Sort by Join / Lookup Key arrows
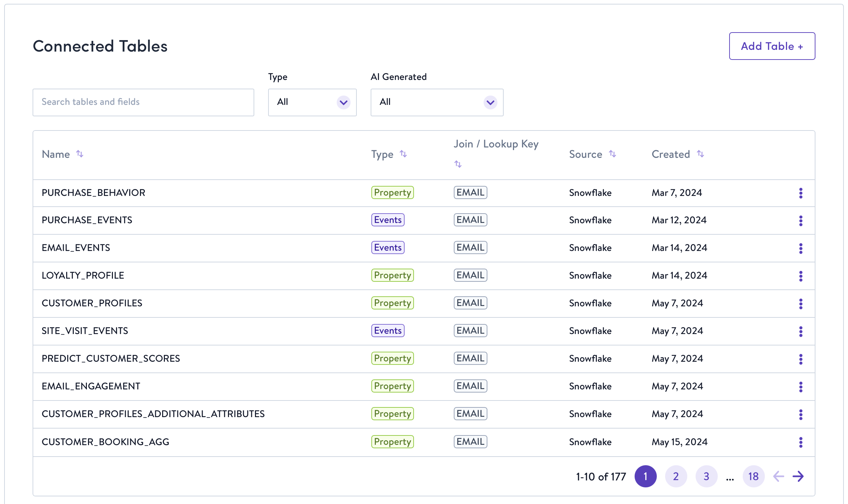Image resolution: width=848 pixels, height=504 pixels. (458, 164)
